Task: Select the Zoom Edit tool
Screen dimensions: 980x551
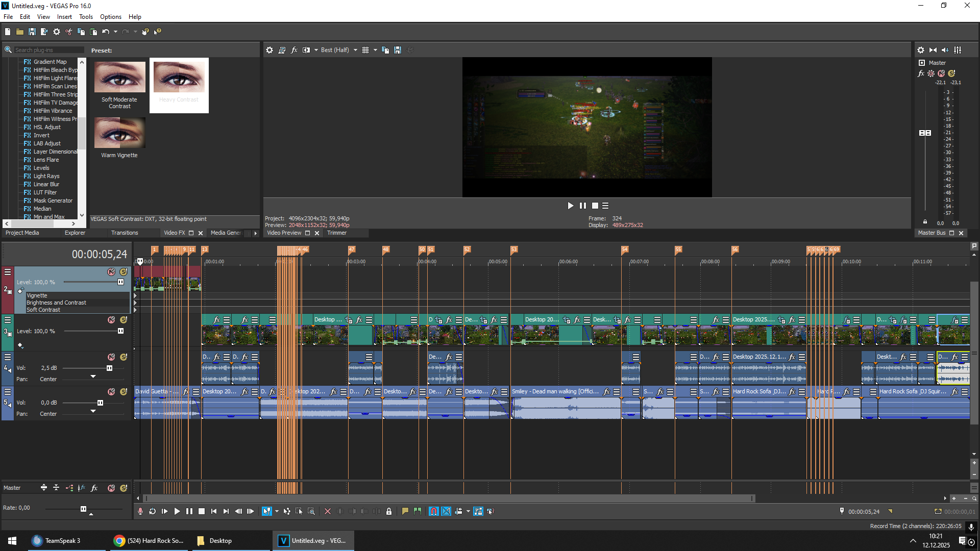Action: click(311, 511)
